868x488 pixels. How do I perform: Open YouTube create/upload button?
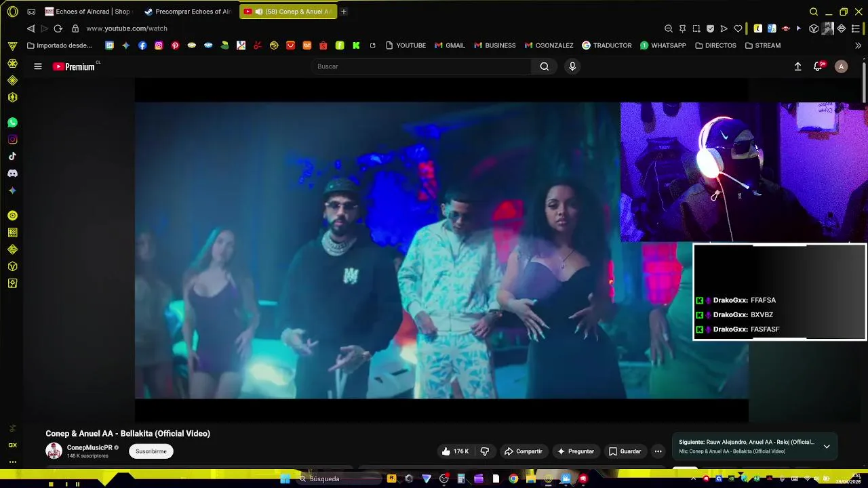(797, 66)
